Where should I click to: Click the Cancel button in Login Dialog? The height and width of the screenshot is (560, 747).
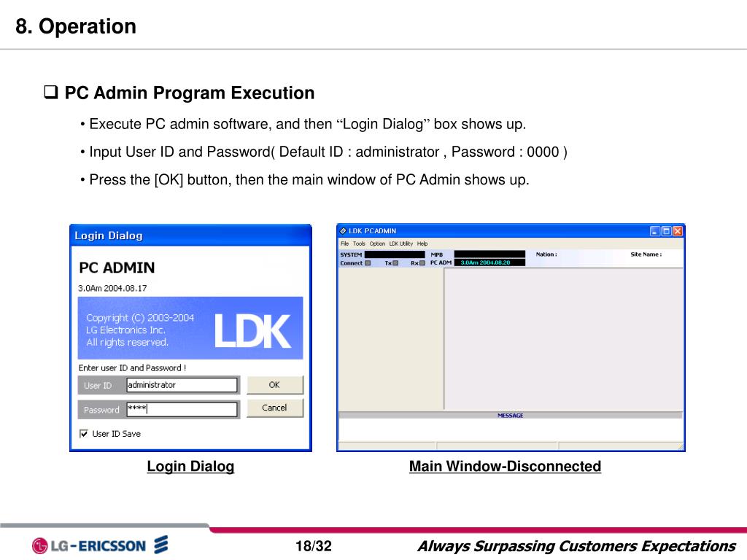pyautogui.click(x=274, y=408)
